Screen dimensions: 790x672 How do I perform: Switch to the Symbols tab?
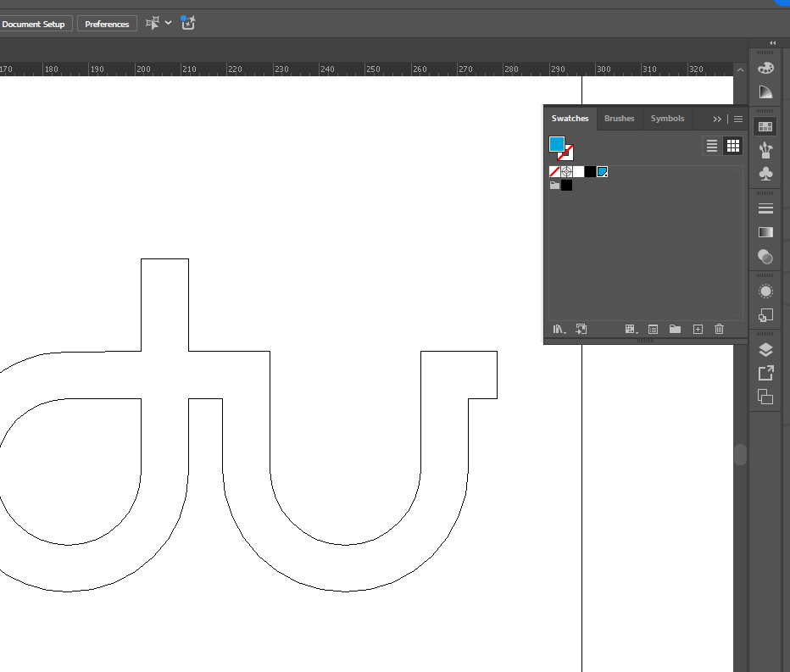(667, 119)
